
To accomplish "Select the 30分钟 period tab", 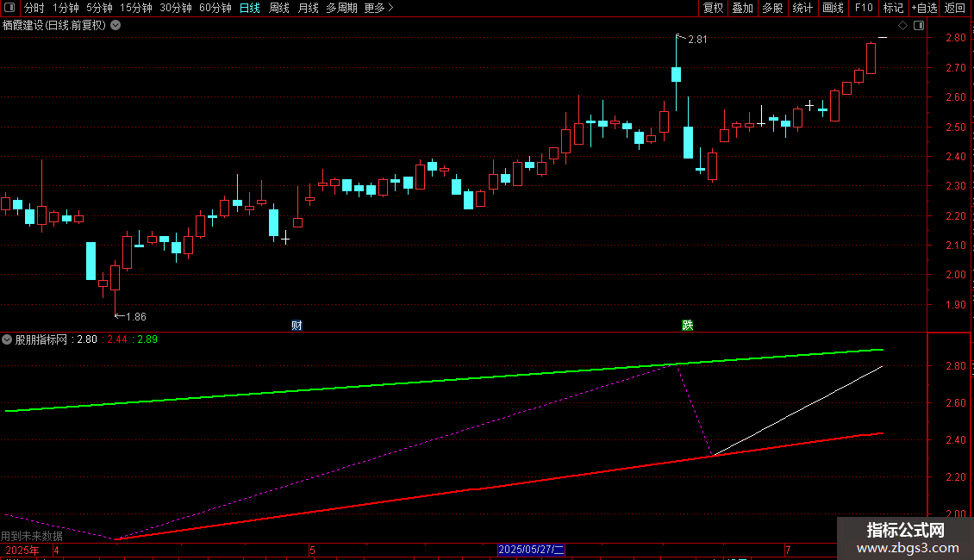I will click(x=176, y=8).
